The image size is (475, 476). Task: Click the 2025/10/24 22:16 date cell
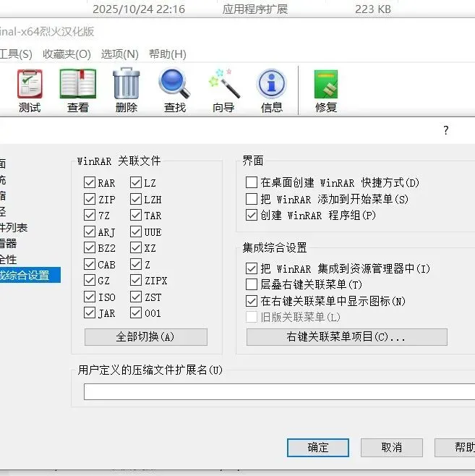[139, 9]
